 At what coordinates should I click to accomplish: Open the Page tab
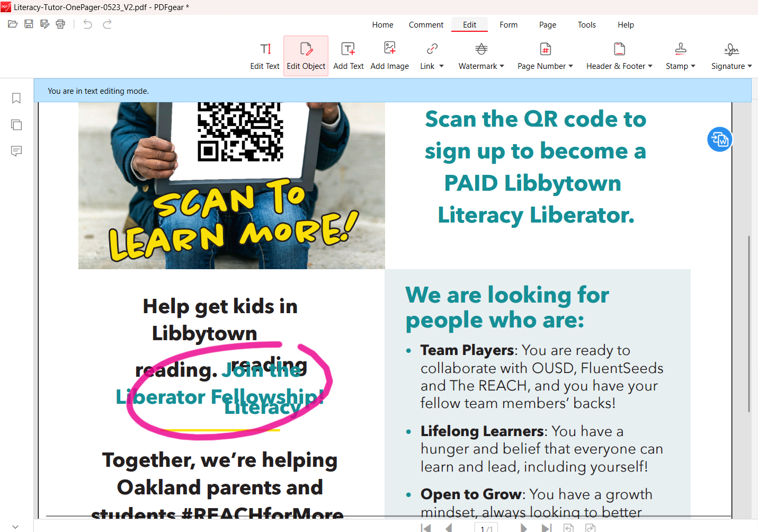coord(548,25)
